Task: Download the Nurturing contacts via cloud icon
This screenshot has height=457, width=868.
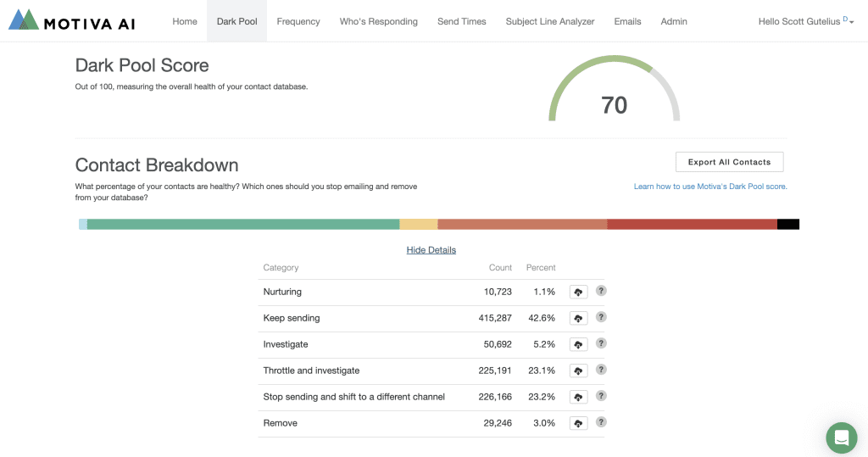Action: point(578,292)
